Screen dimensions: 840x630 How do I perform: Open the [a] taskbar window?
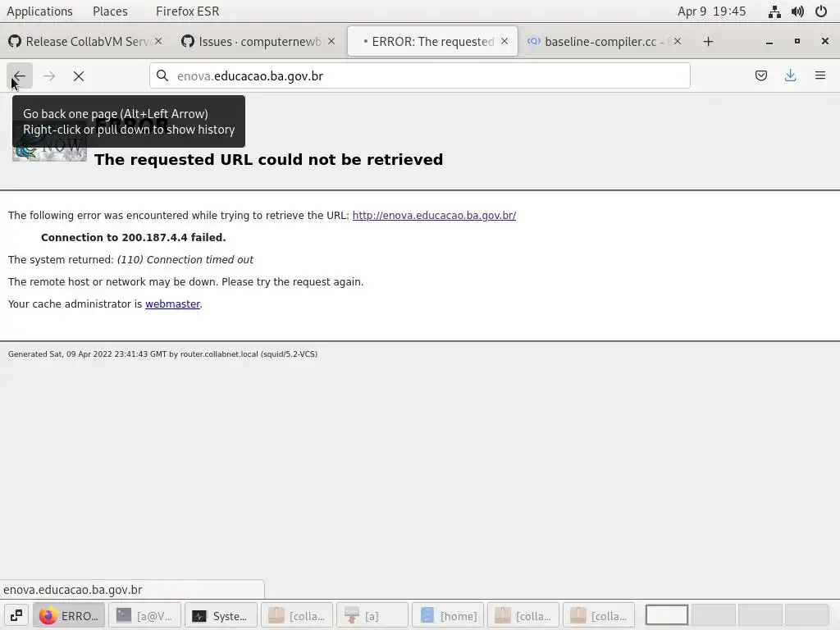point(372,615)
